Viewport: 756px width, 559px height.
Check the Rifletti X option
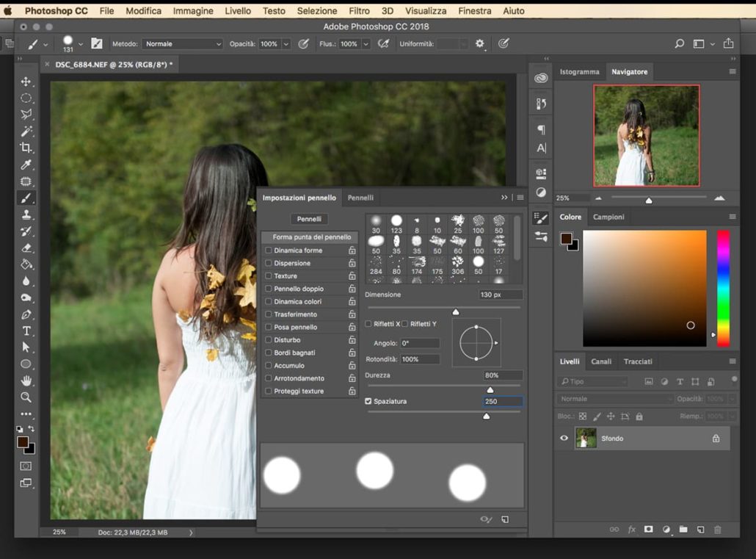368,324
